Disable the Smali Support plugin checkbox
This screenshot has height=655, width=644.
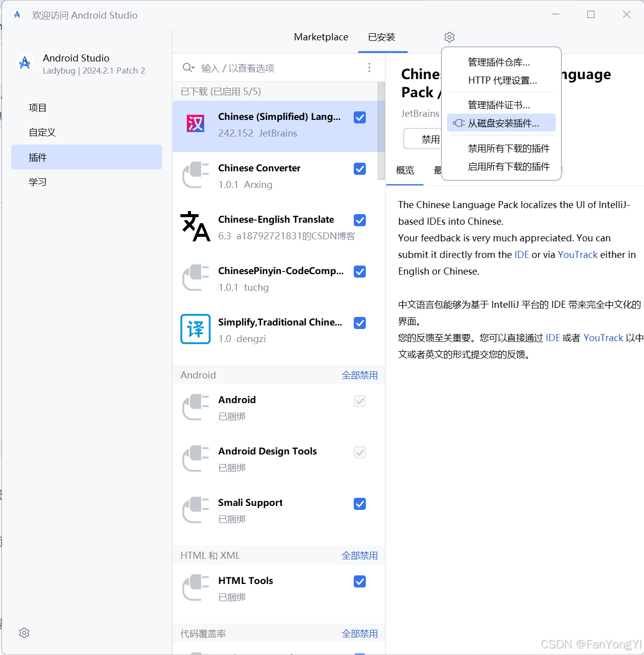click(360, 504)
